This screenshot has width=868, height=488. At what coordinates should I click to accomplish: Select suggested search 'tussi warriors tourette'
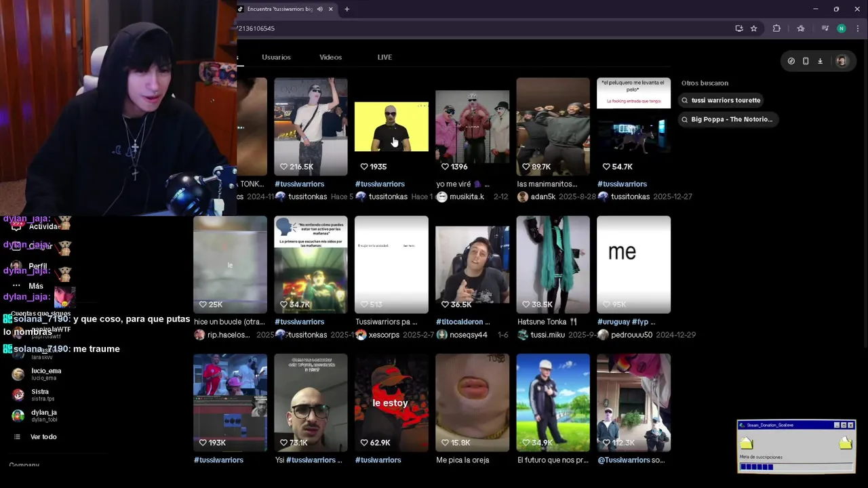coord(721,100)
